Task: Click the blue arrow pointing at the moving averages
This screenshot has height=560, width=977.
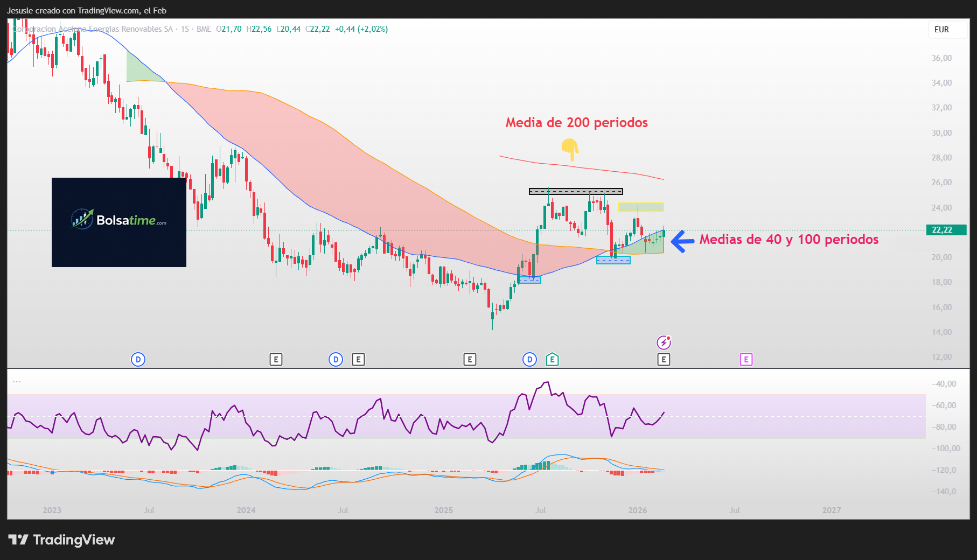Action: [x=682, y=241]
